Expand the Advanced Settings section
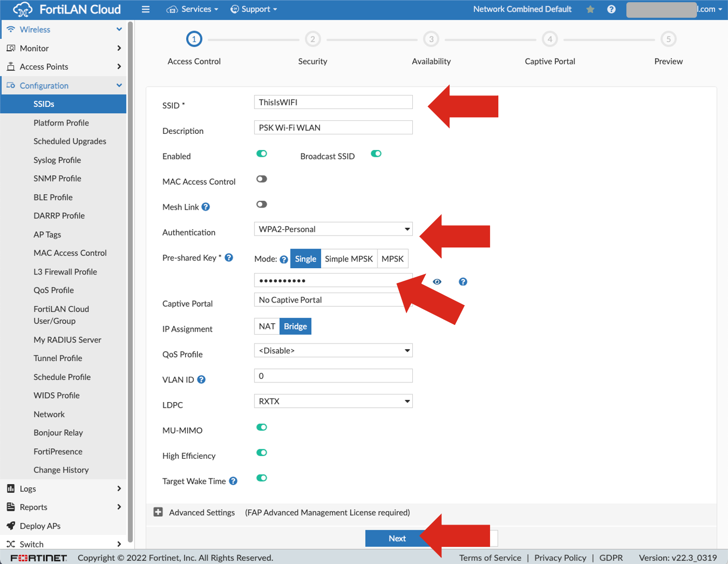The height and width of the screenshot is (564, 728). (x=158, y=512)
